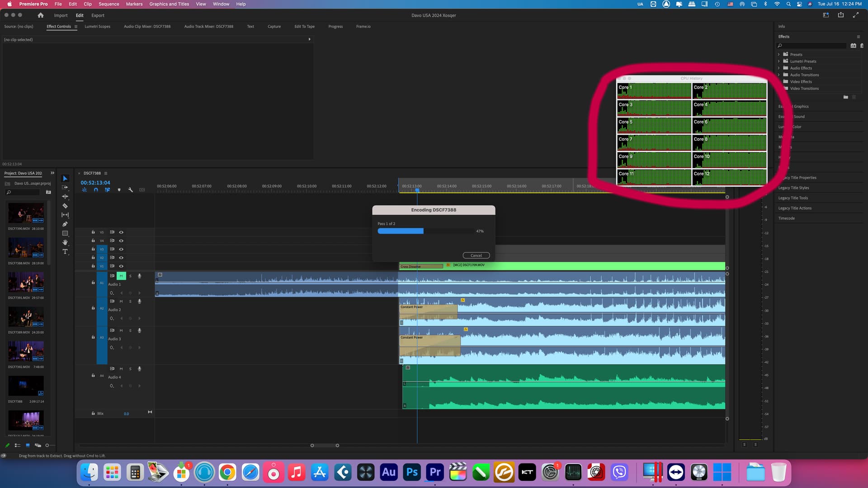Screen dimensions: 868x488
Task: Switch Project panel to freeform view
Action: [x=38, y=445]
